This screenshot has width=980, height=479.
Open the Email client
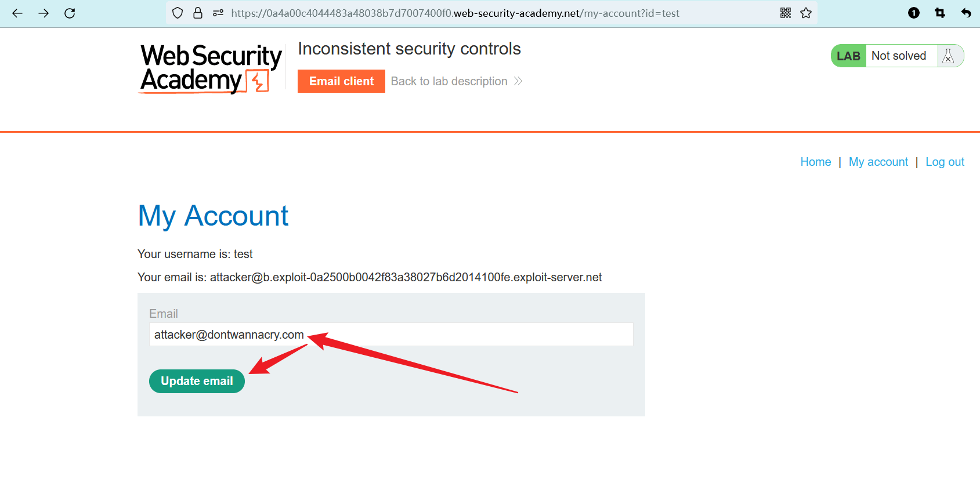[x=341, y=81]
